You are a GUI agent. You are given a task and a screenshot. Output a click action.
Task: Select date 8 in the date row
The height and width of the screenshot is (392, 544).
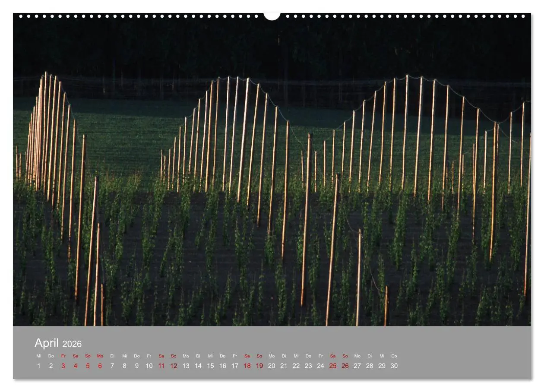click(x=124, y=366)
